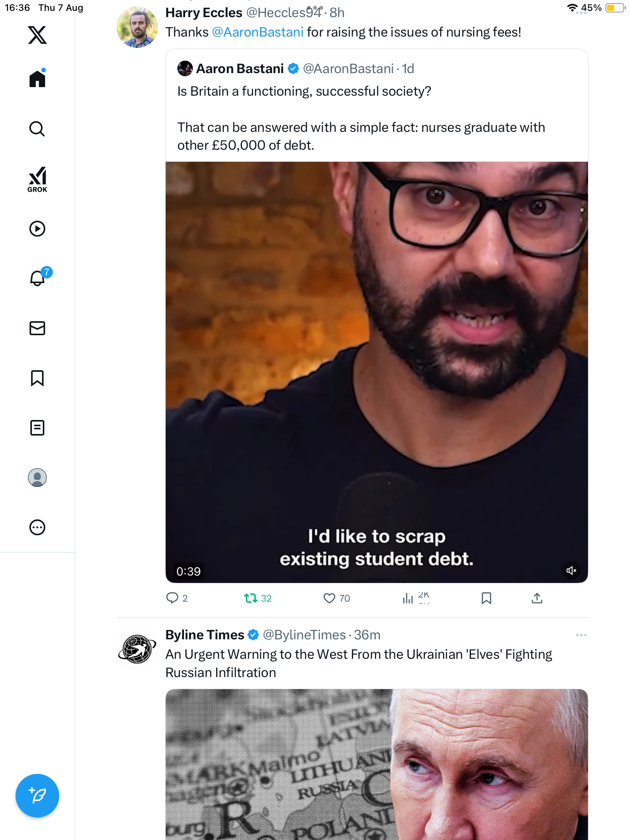The width and height of the screenshot is (630, 840).
Task: Go to the Home timeline
Action: coord(37,79)
